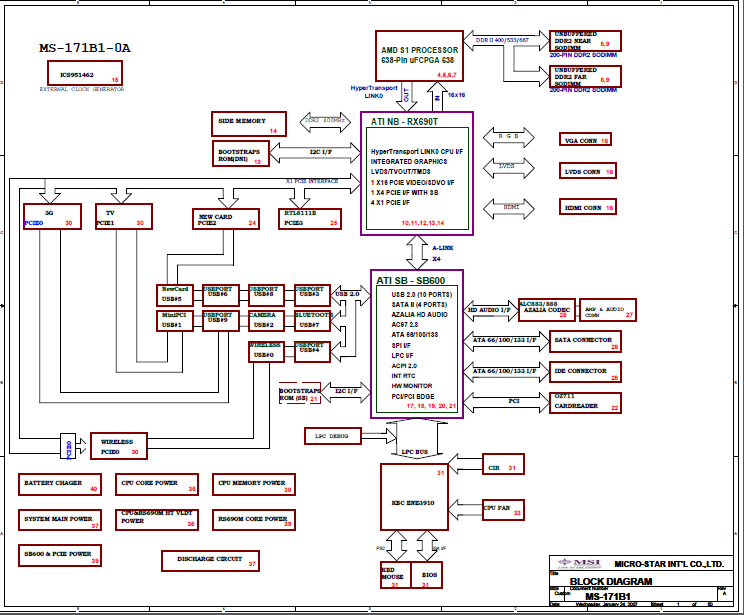Select the LVDS CONN block
This screenshot has height=615, width=744.
click(x=588, y=171)
